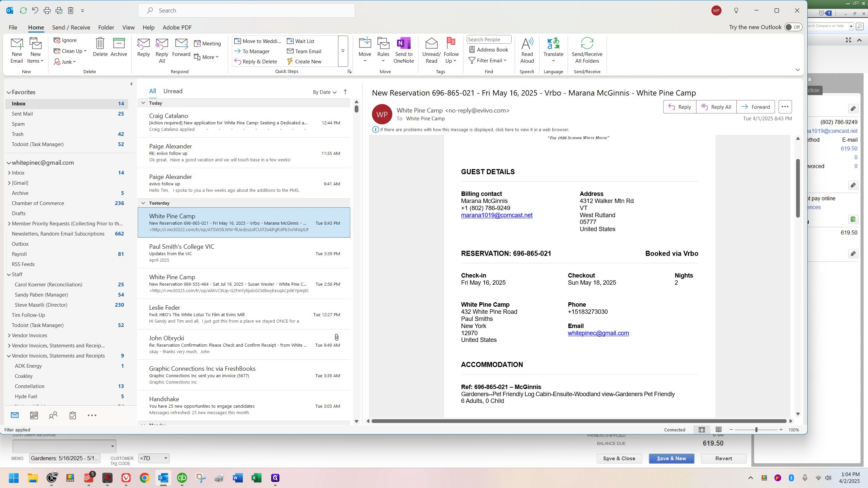The height and width of the screenshot is (488, 868).
Task: Click the lightbulb Coming Soon icon
Action: coord(736,11)
